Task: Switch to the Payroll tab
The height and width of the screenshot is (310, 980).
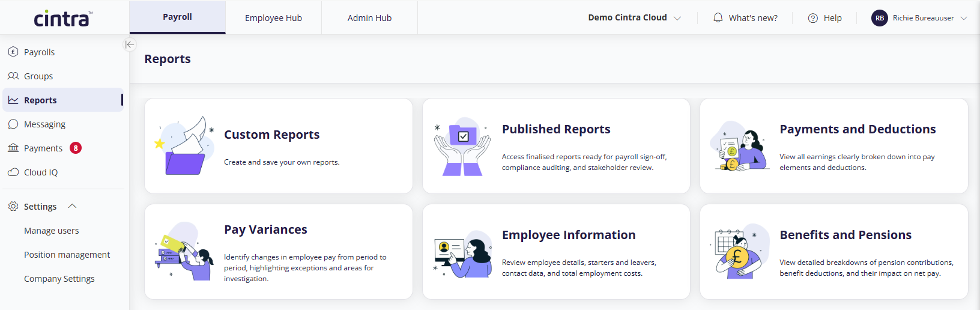Action: (177, 17)
